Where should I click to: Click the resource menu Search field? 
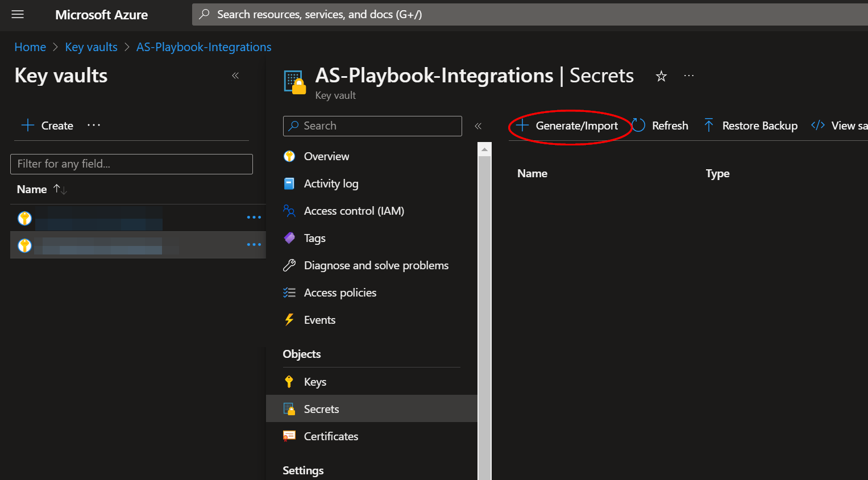point(372,126)
